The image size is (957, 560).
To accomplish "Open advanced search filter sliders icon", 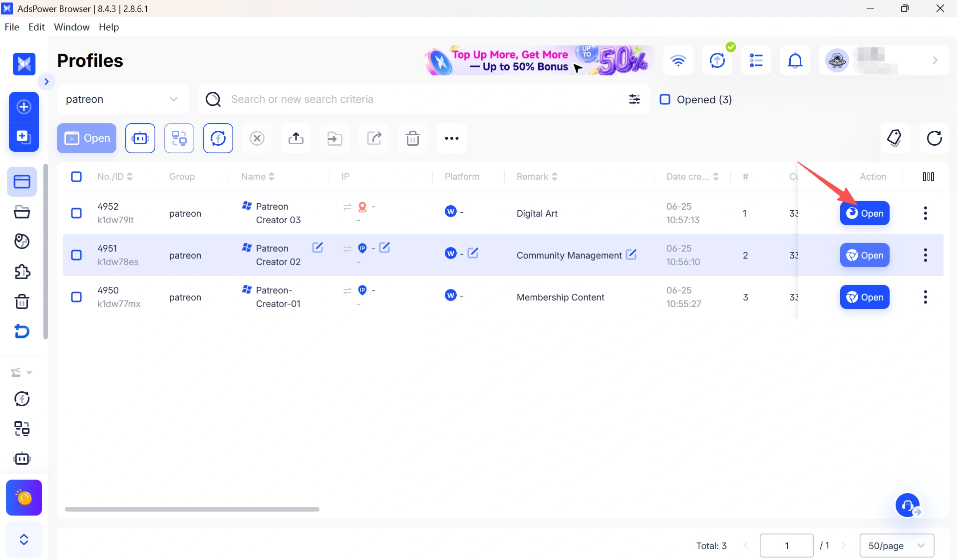I will click(635, 99).
